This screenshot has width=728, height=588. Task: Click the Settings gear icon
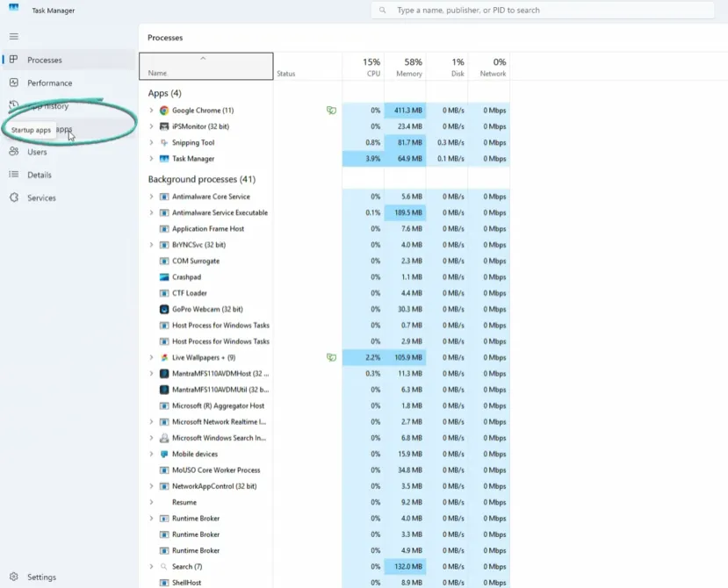(x=14, y=577)
